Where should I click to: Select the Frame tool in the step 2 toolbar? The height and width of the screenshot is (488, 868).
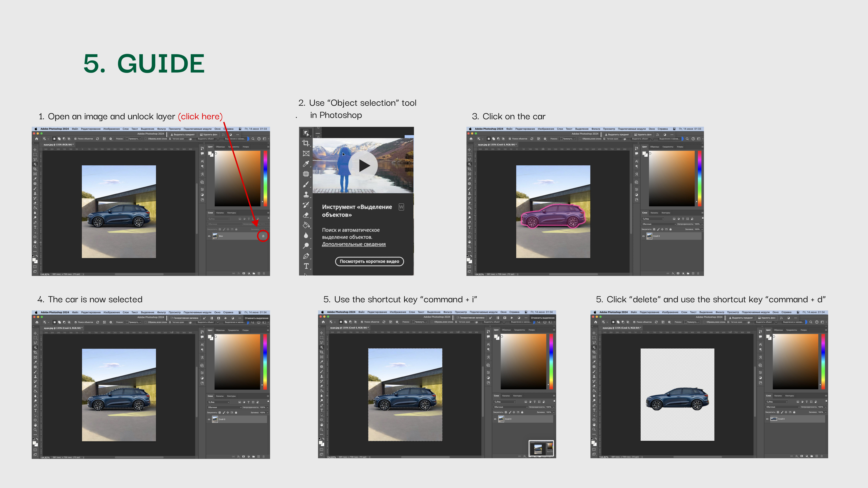306,154
